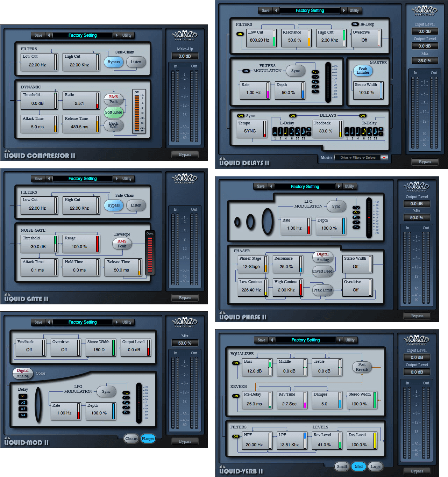448x477 pixels.
Task: Switch Liquid-Mod to Flanger mode
Action: (148, 439)
